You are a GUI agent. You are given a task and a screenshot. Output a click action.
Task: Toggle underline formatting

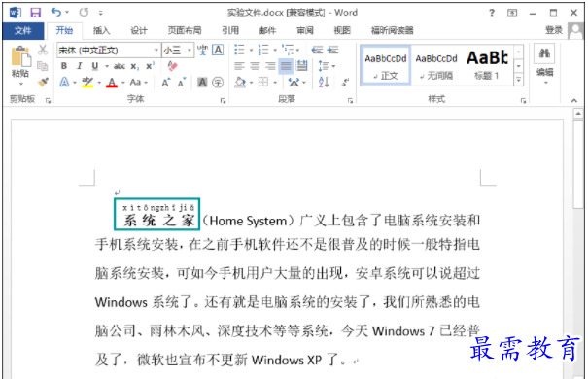pyautogui.click(x=95, y=66)
